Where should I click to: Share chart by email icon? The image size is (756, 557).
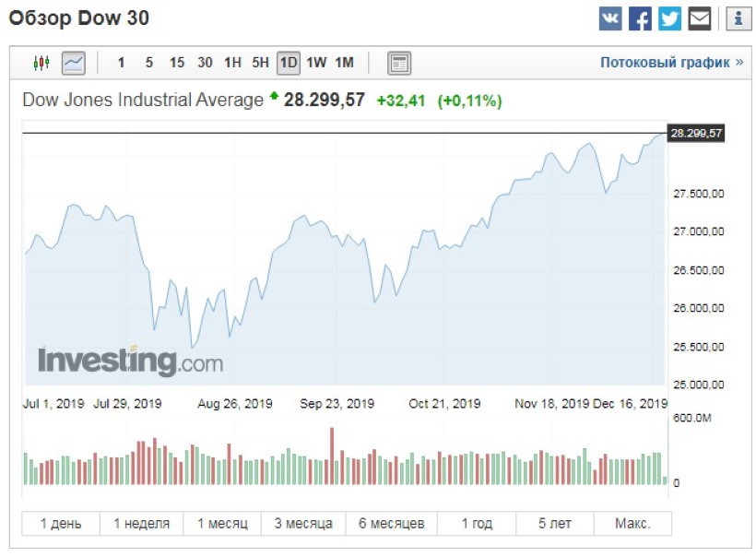tap(700, 18)
